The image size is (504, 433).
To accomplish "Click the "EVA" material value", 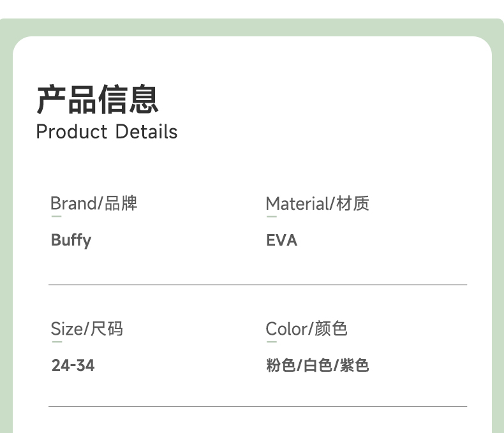I will [281, 240].
